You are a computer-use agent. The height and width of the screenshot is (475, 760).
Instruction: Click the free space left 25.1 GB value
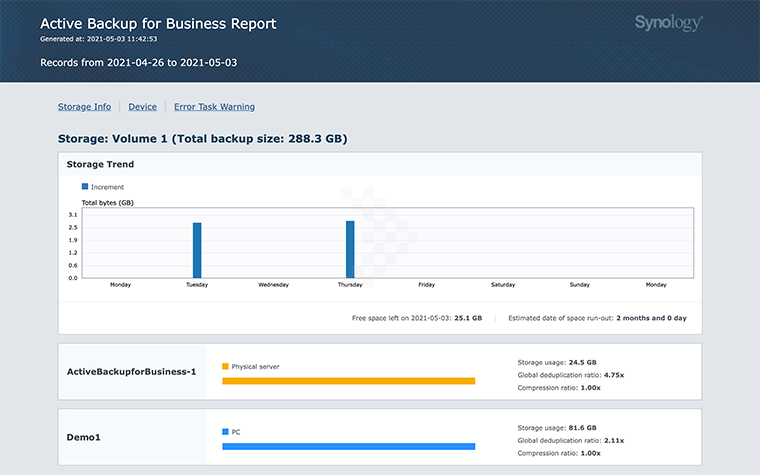pos(469,318)
